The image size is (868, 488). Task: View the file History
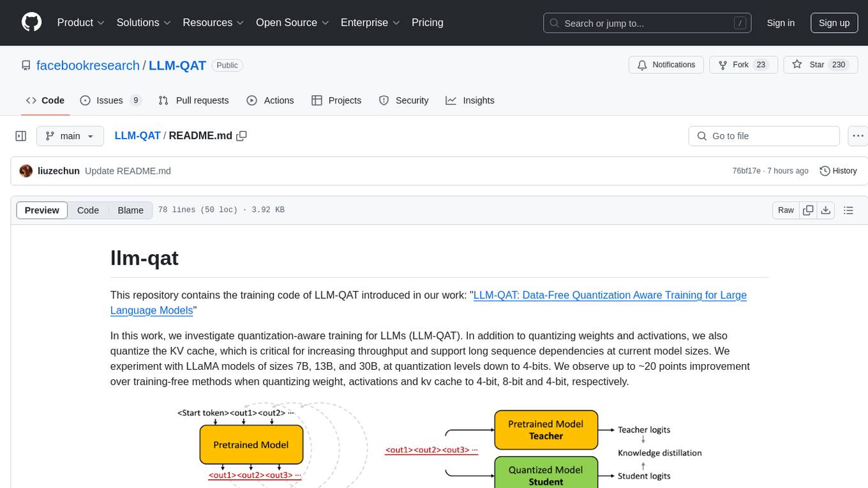838,171
